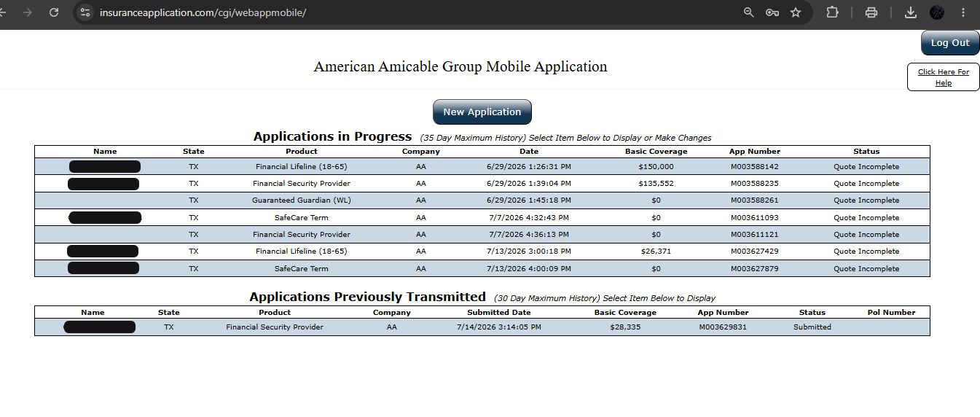Open saved passwords key icon

pos(772,12)
